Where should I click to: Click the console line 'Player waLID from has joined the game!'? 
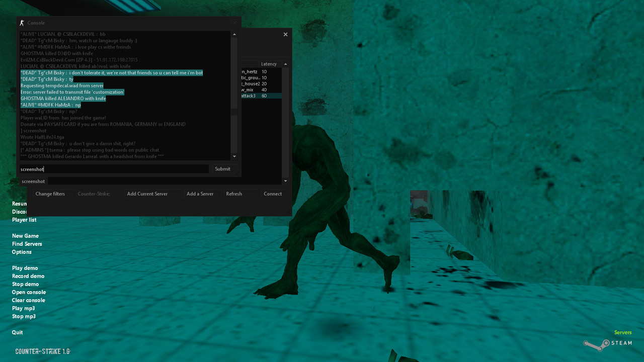coord(63,118)
